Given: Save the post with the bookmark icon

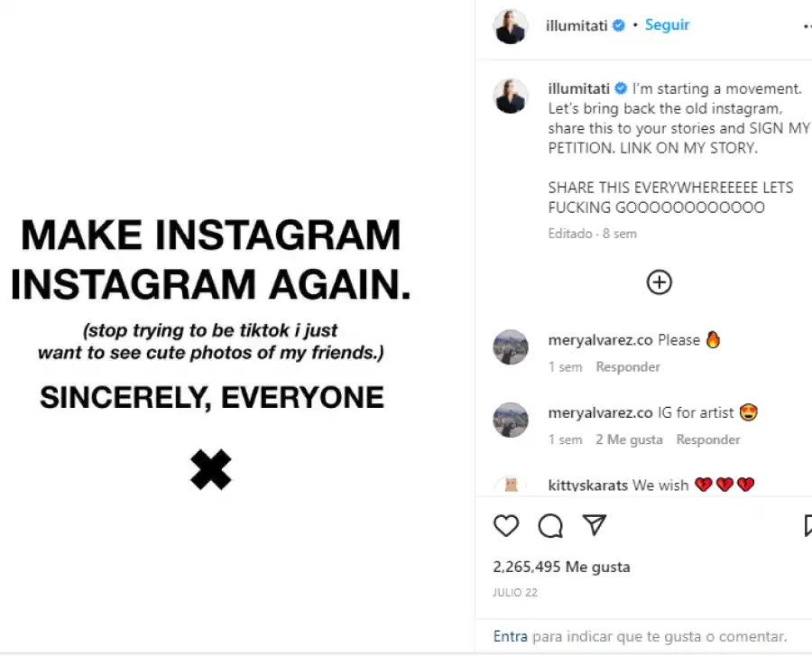Looking at the screenshot, I should point(806,525).
